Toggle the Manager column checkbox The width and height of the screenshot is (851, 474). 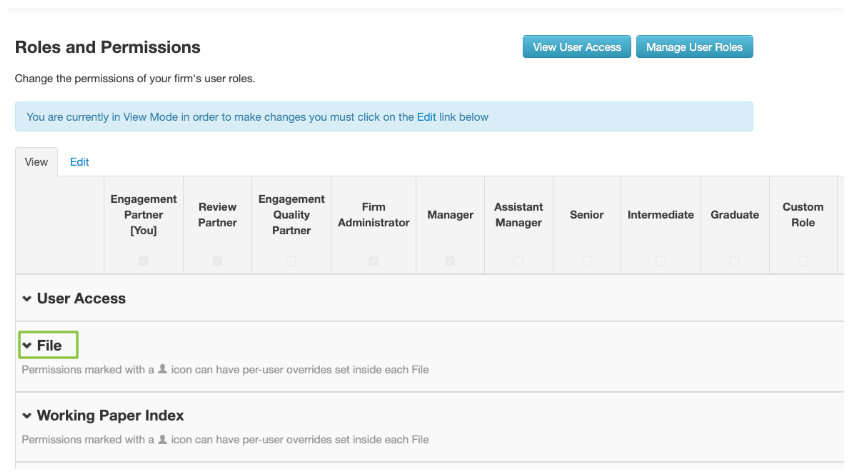coord(450,261)
